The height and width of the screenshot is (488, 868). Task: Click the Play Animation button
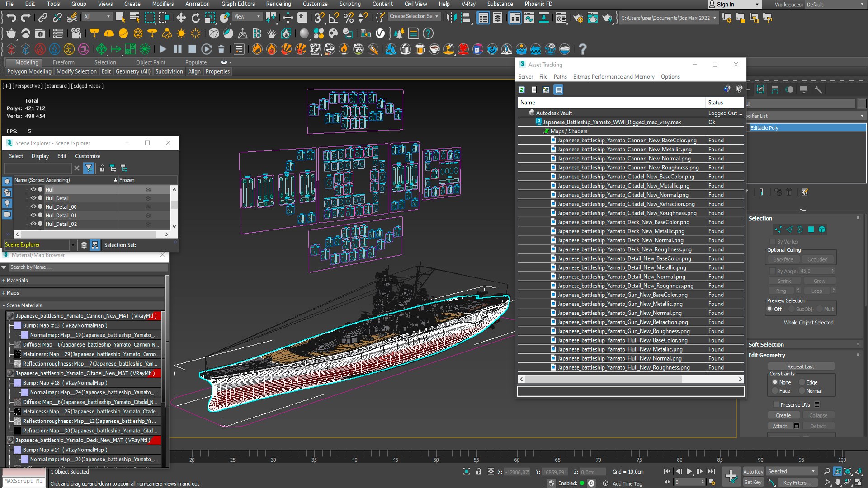(689, 471)
